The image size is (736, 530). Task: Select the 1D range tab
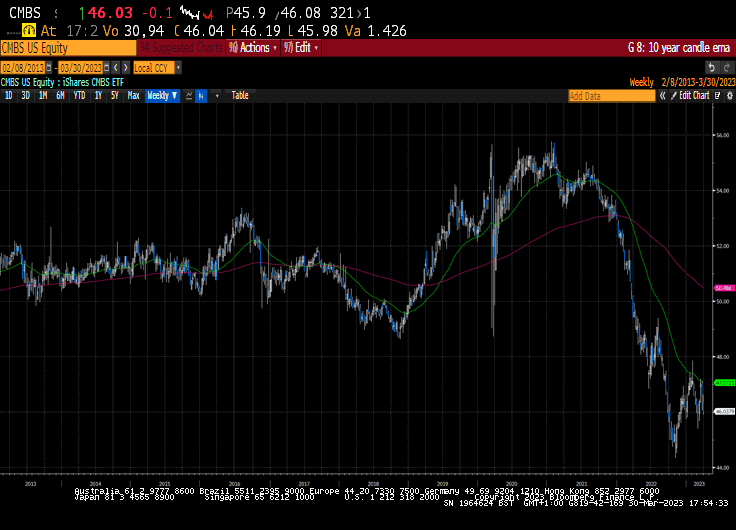(x=8, y=96)
